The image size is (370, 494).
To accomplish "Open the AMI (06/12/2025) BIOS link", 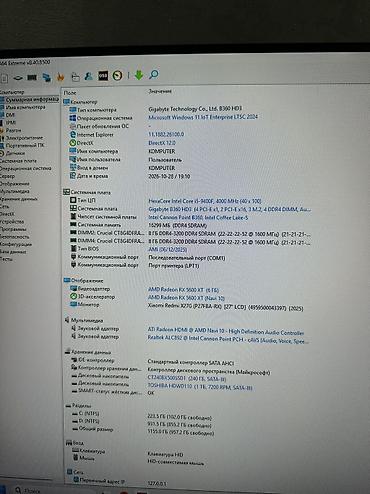I will pyautogui.click(x=168, y=249).
